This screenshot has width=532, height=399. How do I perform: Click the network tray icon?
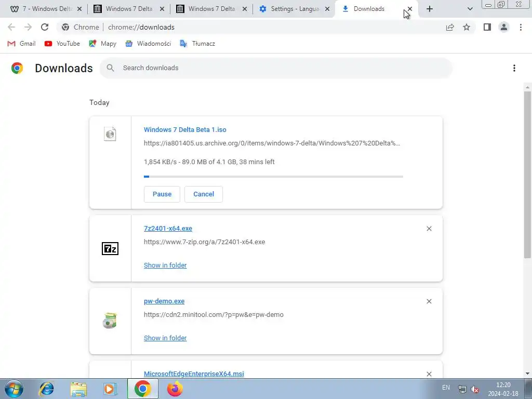pos(462,390)
